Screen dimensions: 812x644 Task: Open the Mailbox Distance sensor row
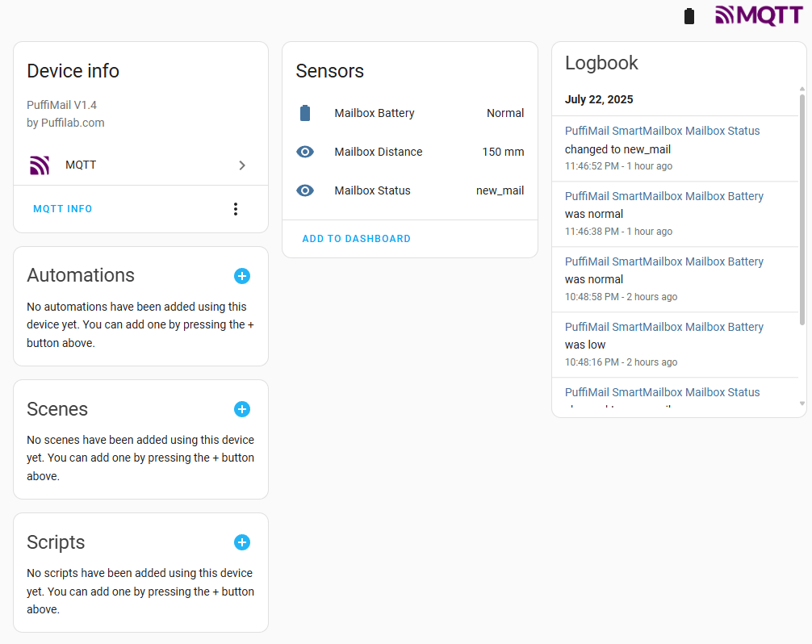409,152
